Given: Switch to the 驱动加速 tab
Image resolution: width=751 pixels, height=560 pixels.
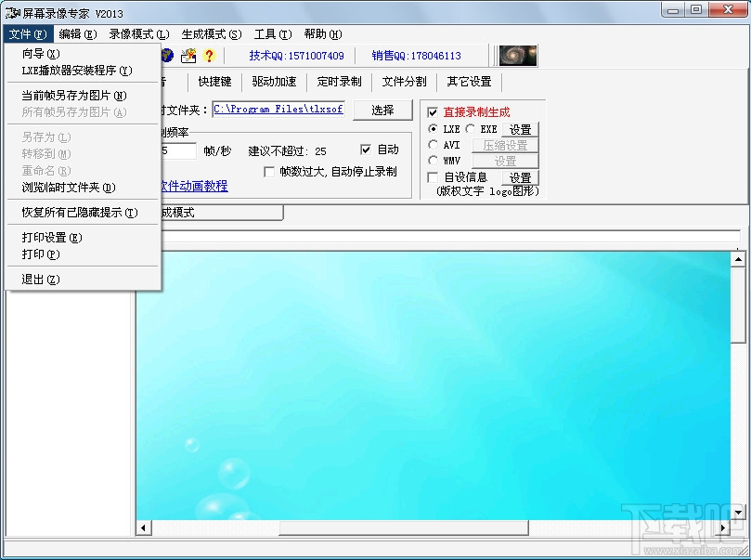Looking at the screenshot, I should click(274, 81).
